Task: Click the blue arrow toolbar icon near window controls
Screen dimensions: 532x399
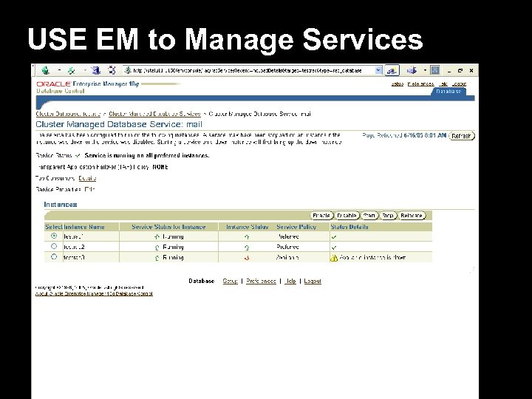Action: tap(412, 70)
